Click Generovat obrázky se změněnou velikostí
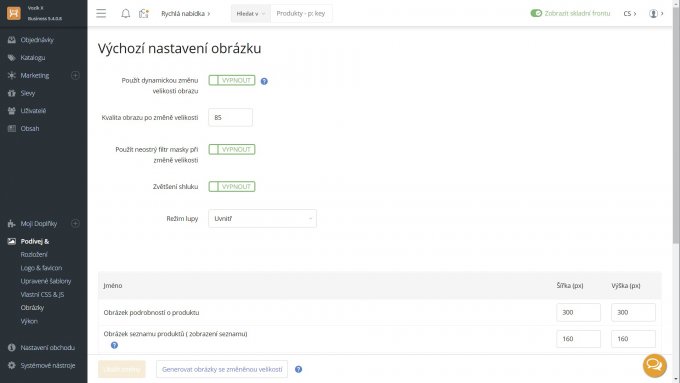Viewport: 680px width, 383px height. [222, 369]
